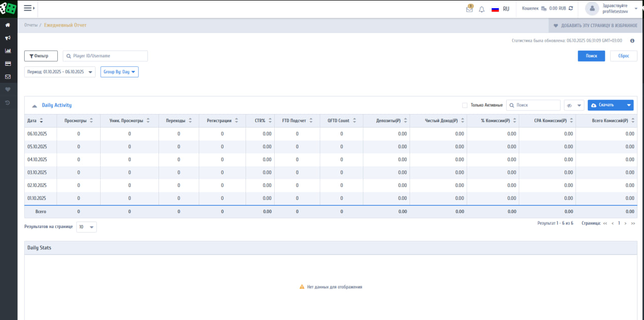Open the bar chart reports sidebar icon
This screenshot has width=644, height=320.
click(8, 51)
